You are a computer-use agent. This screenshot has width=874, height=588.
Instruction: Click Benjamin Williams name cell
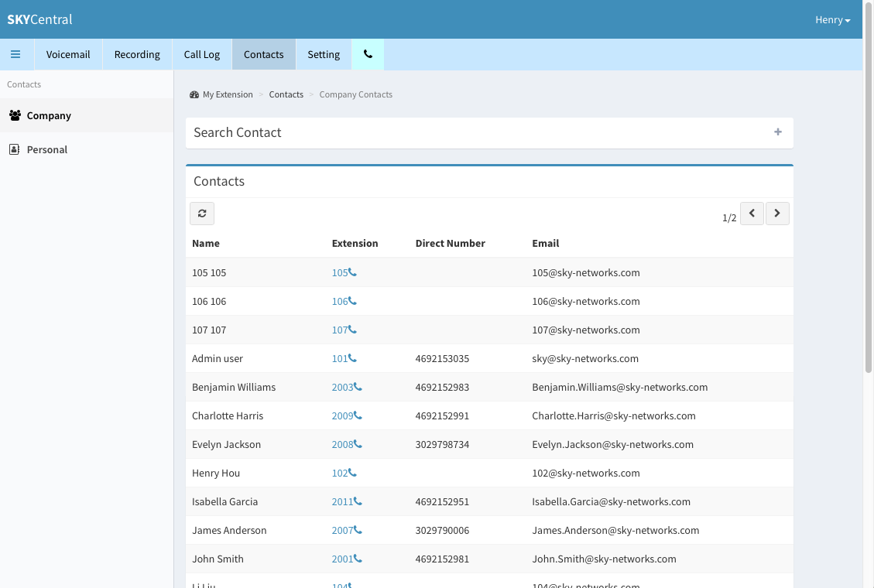[x=234, y=387]
